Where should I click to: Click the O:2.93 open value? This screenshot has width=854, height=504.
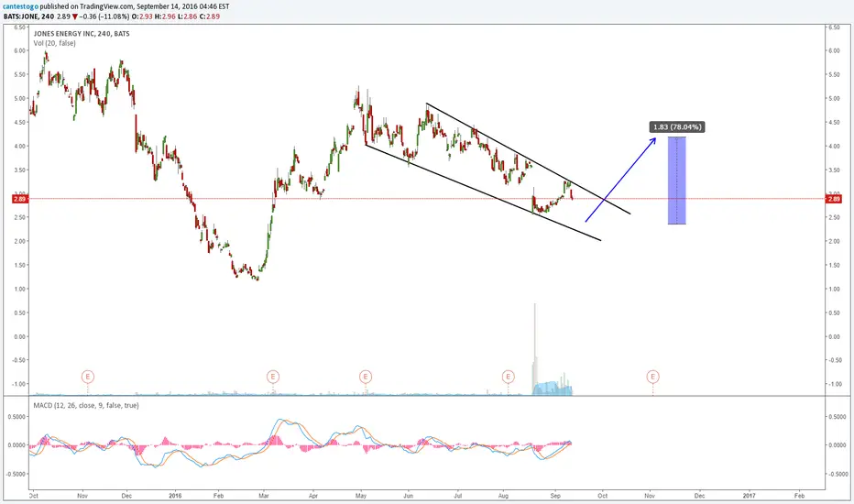pyautogui.click(x=142, y=16)
